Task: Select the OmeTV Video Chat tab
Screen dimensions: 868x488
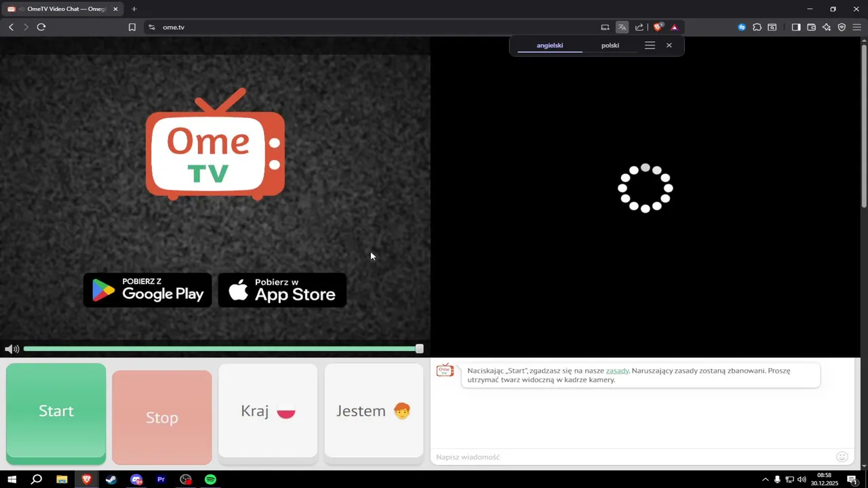Action: tap(62, 9)
